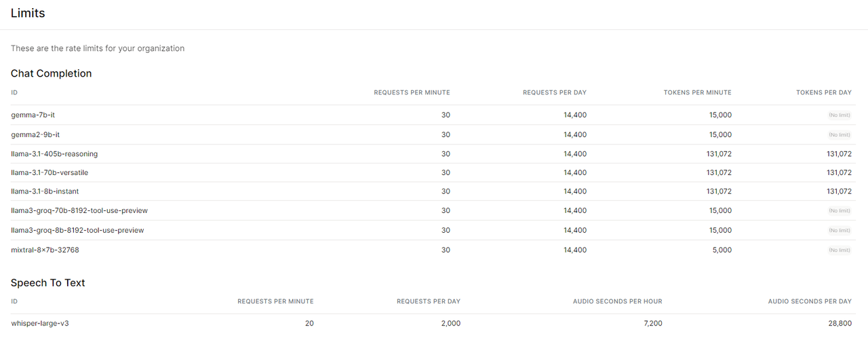Screen dimensions: 868x346
Task: Select llama-3.1-70b-versatile model ID
Action: [50, 173]
